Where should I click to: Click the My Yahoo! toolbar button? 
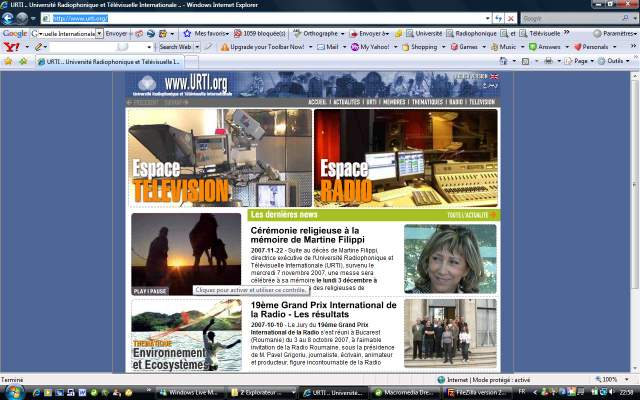point(370,47)
